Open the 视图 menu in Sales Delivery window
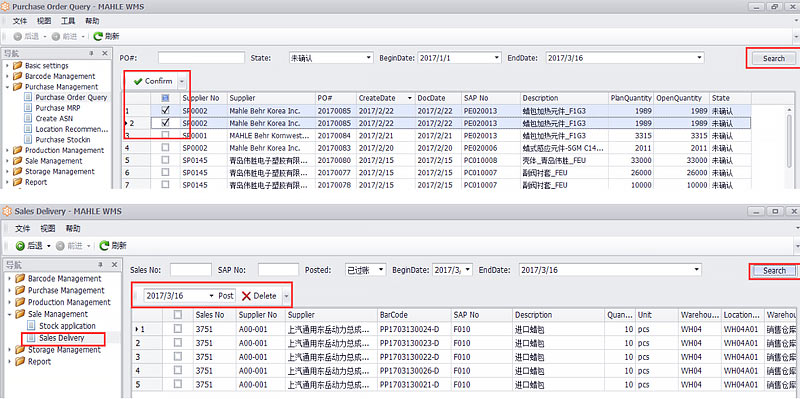The width and height of the screenshot is (800, 399). coord(48,228)
